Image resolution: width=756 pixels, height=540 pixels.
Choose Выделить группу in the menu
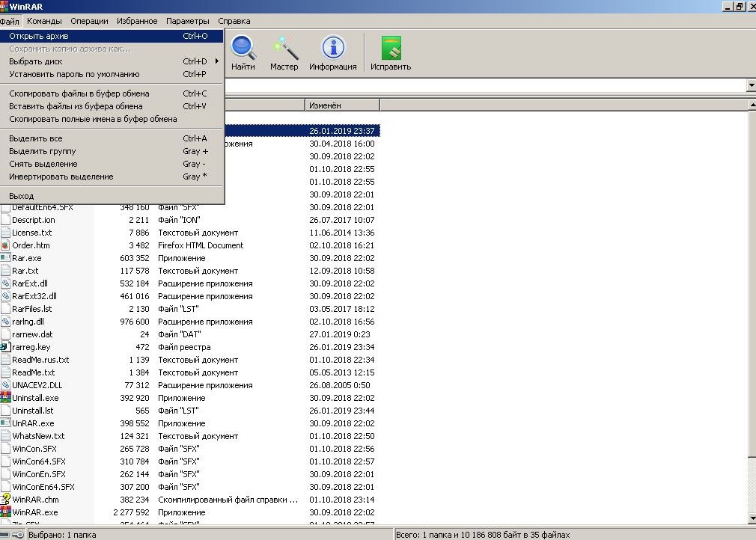click(112, 151)
